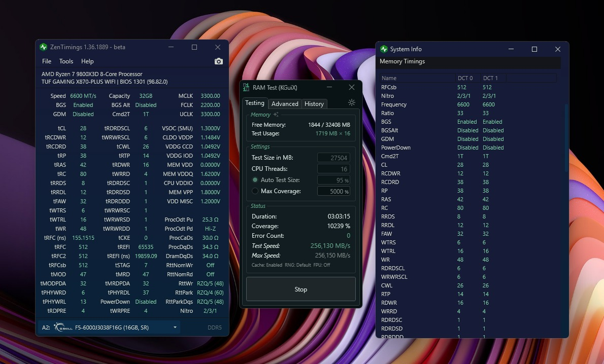
Task: Click the Cache Enabled status line in RAM Test
Action: 291,265
